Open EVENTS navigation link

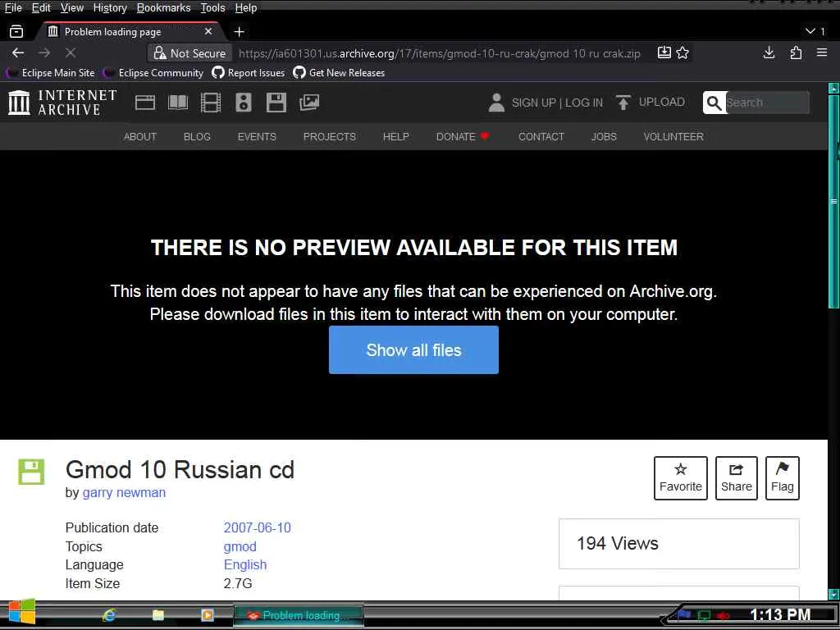click(257, 137)
